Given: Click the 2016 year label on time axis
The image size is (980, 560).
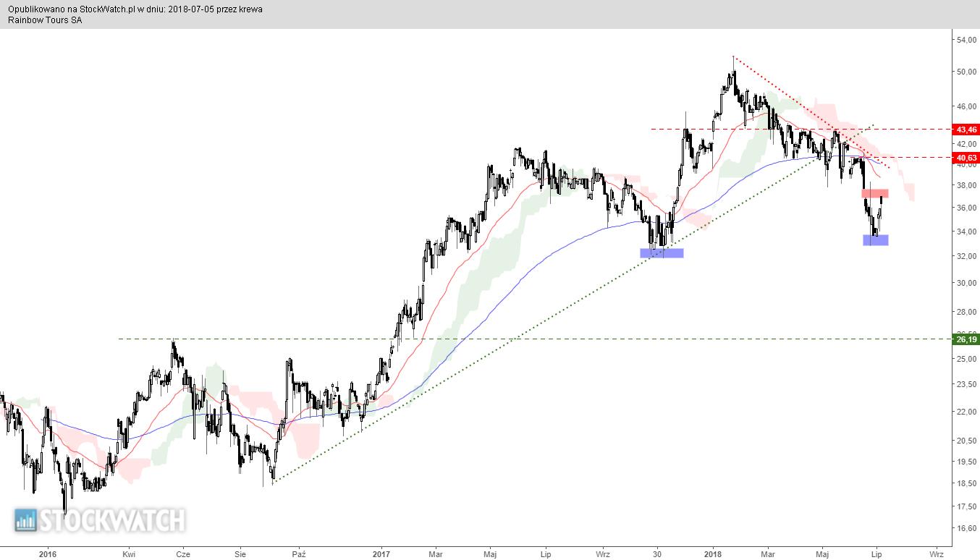Looking at the screenshot, I should pyautogui.click(x=48, y=555).
